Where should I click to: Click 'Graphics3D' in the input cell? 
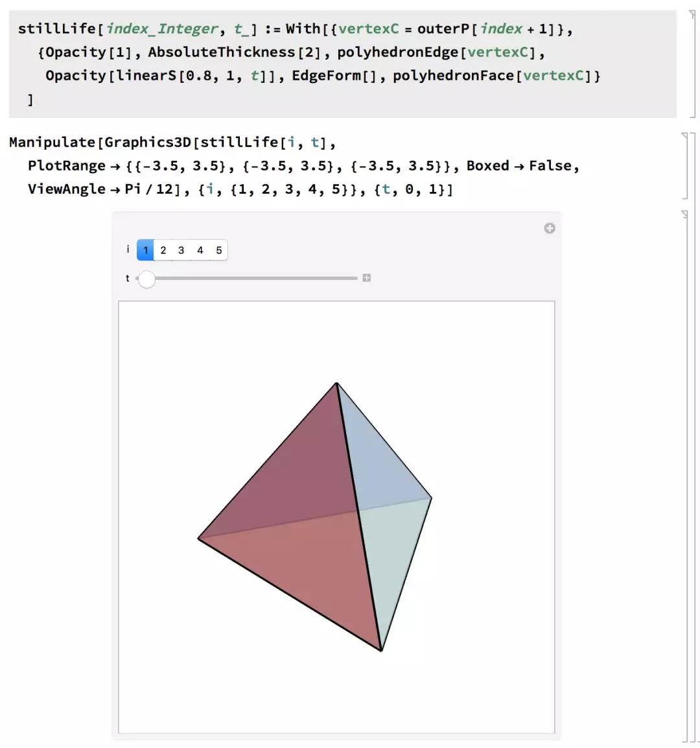(x=148, y=142)
